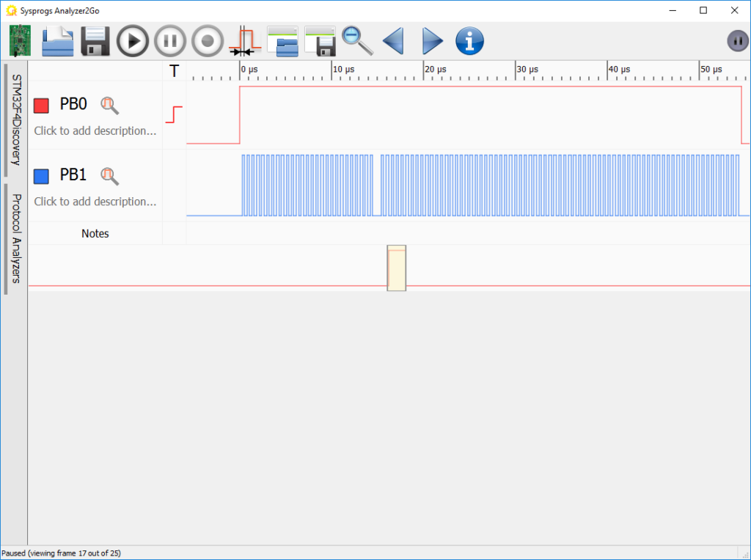Click the 40 µs time ruler mark
This screenshot has height=560, width=751.
coord(619,70)
